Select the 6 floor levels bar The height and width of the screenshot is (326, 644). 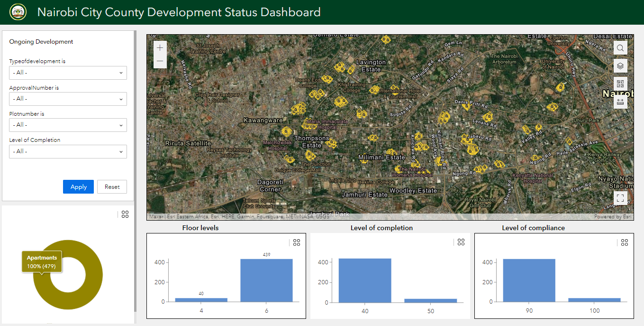266,280
